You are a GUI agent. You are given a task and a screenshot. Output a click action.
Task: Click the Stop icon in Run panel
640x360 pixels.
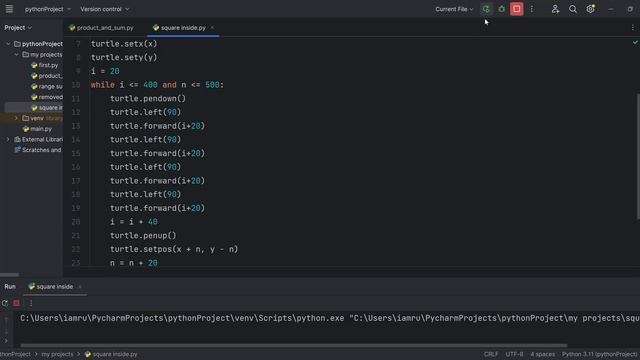coord(16,303)
